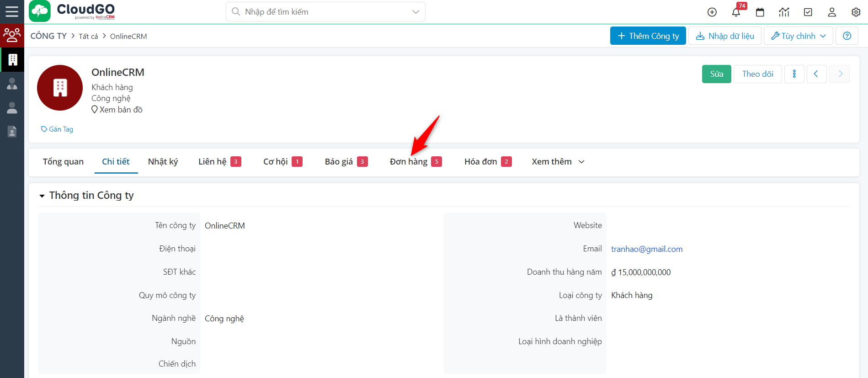Click the OnlineCRM breadcrumb text

click(128, 36)
